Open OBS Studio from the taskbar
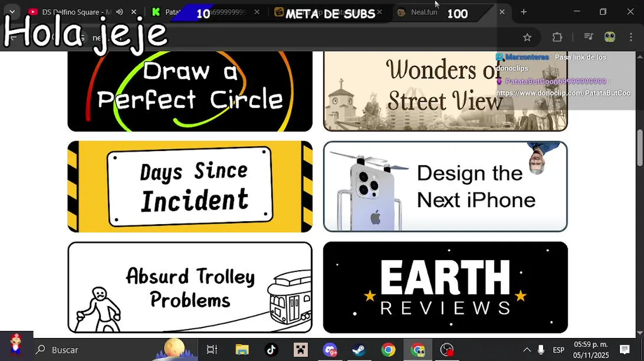The height and width of the screenshot is (361, 644). coord(446,349)
